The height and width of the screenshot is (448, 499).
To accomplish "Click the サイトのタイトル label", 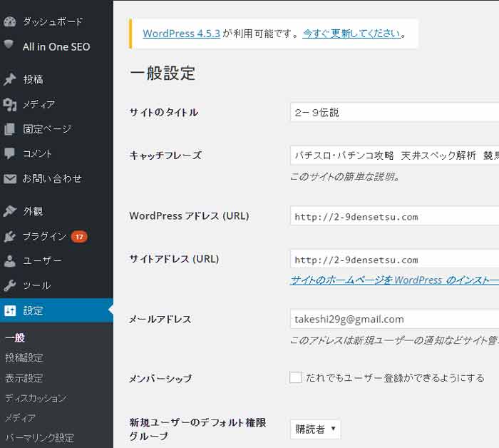I will coord(163,113).
